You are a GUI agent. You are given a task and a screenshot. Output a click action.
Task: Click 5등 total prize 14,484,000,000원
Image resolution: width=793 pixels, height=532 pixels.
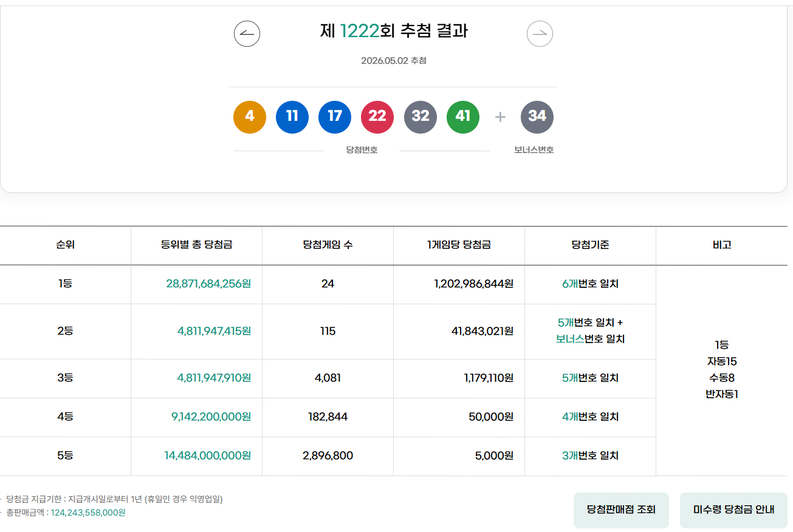[x=208, y=455]
